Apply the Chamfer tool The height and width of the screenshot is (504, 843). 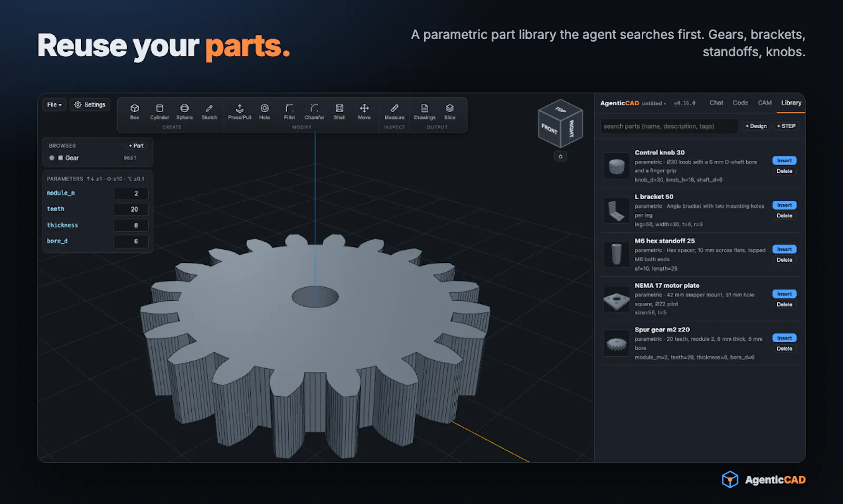[315, 112]
